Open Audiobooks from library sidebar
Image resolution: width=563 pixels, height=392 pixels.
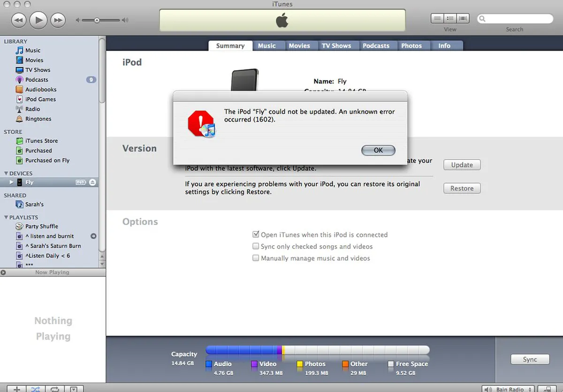click(40, 90)
